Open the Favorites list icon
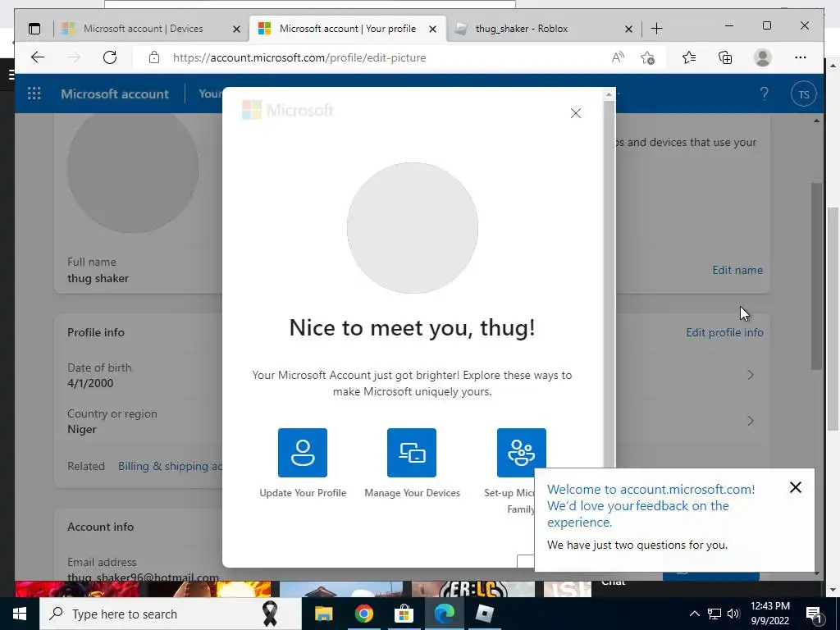The image size is (840, 630). [689, 57]
